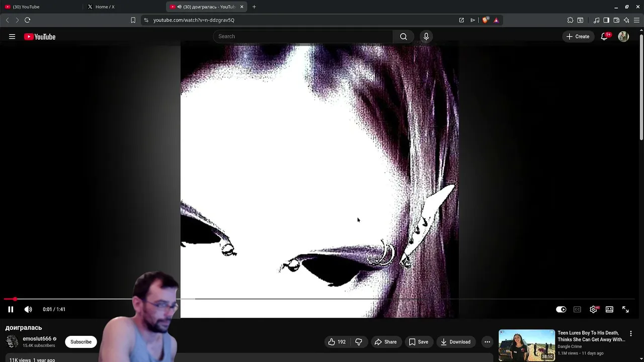Open the emoslut666 channel avatar

pos(12,342)
